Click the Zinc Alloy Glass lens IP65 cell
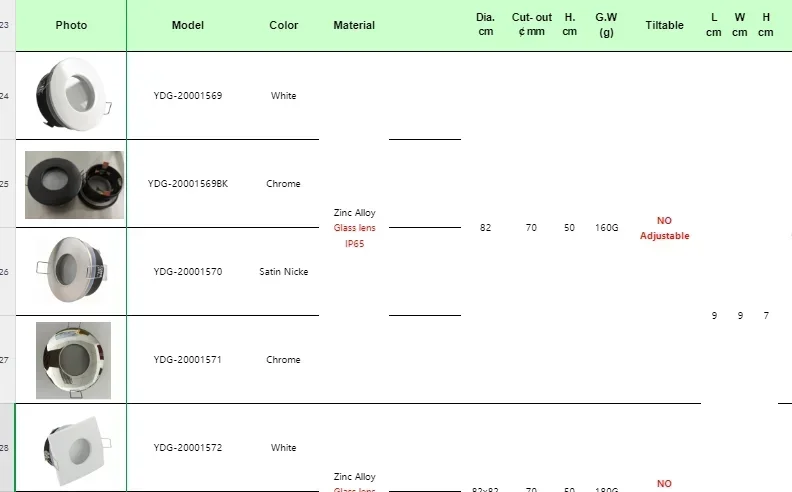 point(354,227)
